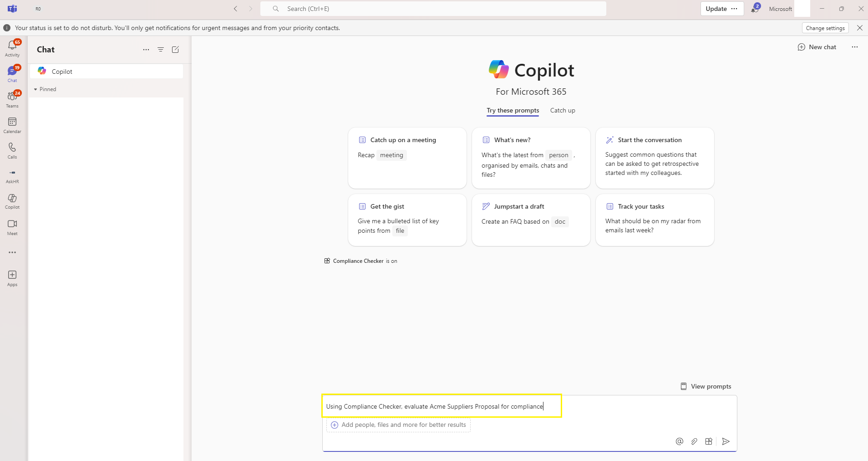The image size is (868, 461).
Task: Click the Compliance Checker is on label
Action: coord(360,261)
